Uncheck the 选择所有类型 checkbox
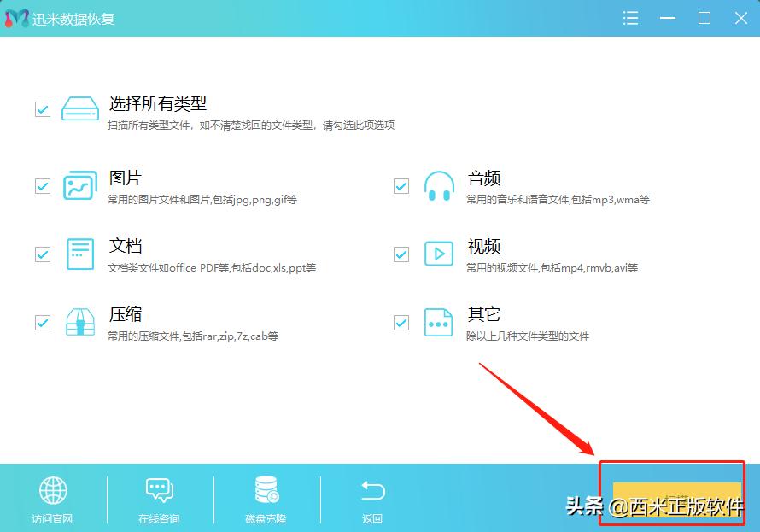 pyautogui.click(x=42, y=109)
